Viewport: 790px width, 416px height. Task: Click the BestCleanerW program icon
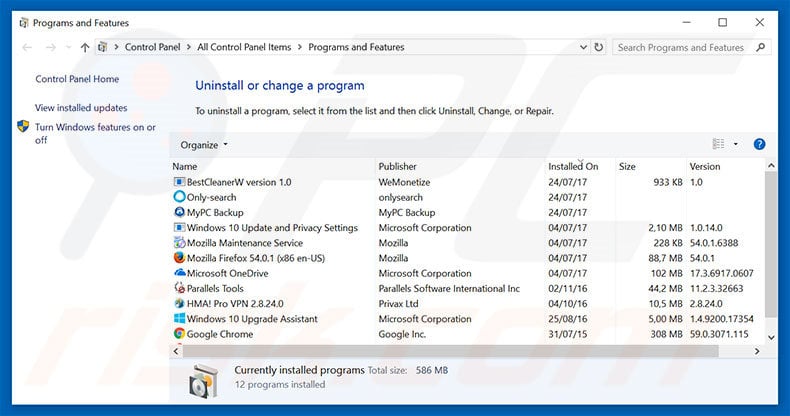179,182
